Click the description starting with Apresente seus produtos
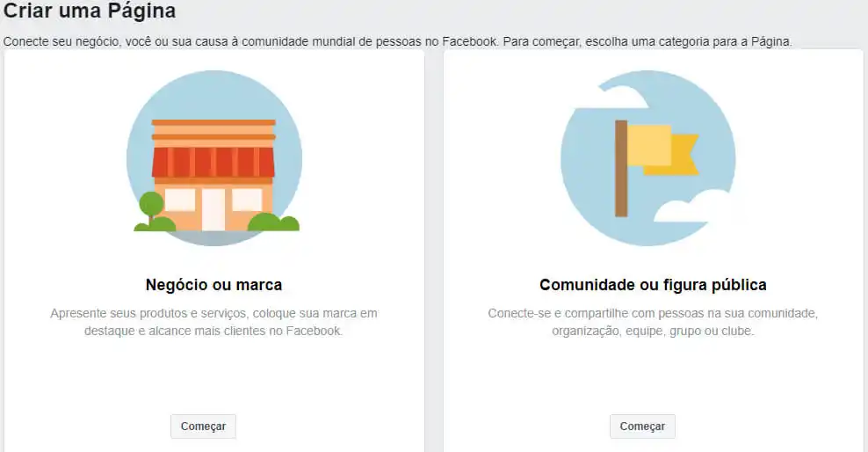Screen dimensions: 868x452 [213, 322]
